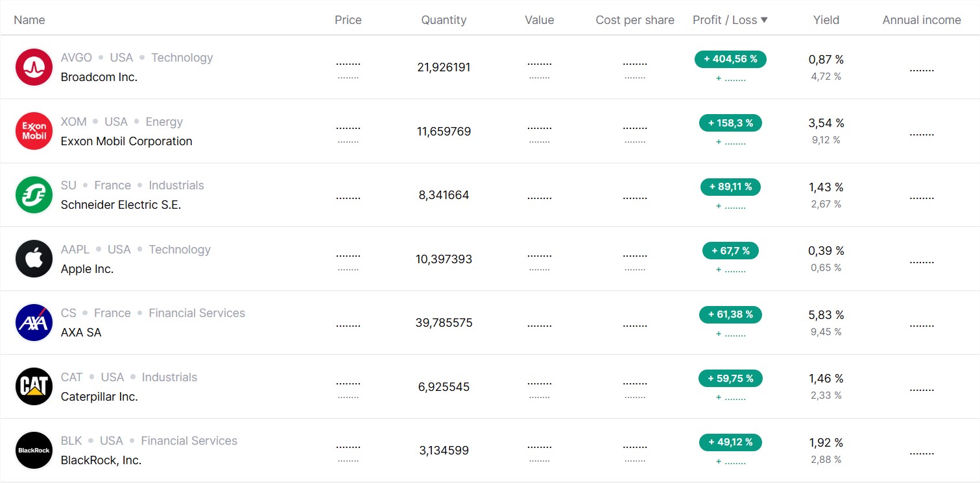Select AXA quantity 39,785575
The width and height of the screenshot is (980, 483).
444,323
